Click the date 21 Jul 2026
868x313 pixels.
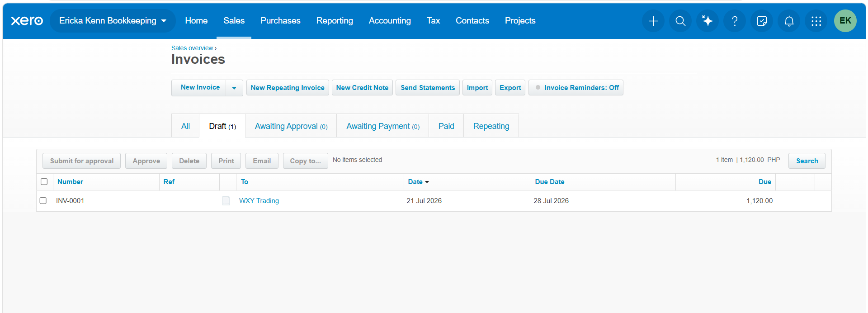point(424,201)
